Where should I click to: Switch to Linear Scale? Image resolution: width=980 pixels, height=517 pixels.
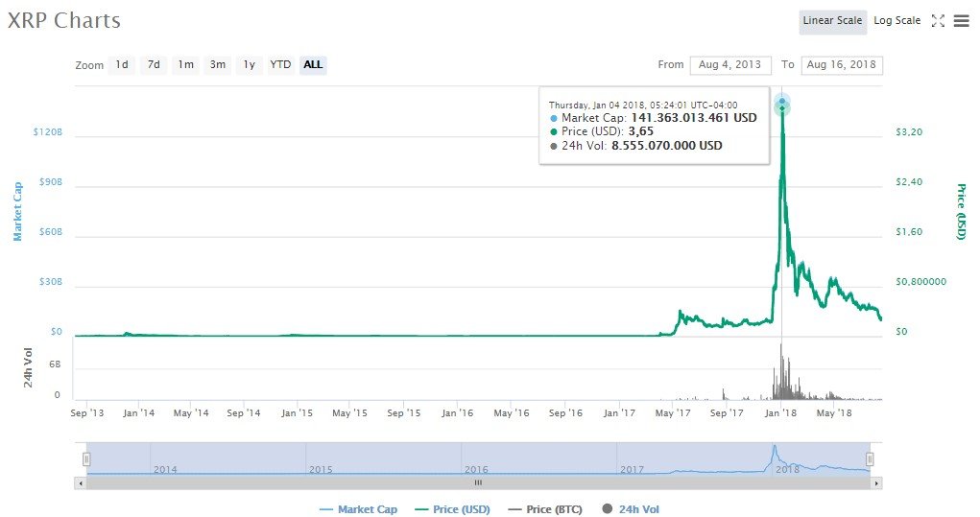(x=832, y=20)
